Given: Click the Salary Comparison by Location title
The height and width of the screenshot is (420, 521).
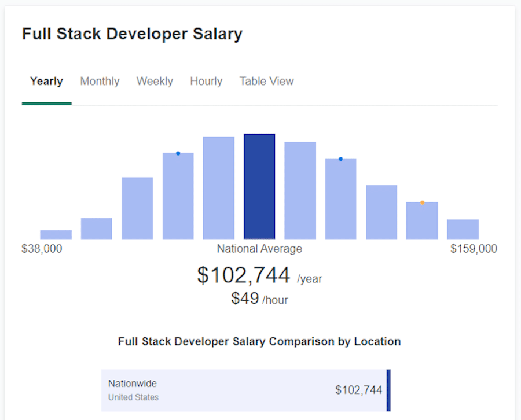Looking at the screenshot, I should pos(259,341).
